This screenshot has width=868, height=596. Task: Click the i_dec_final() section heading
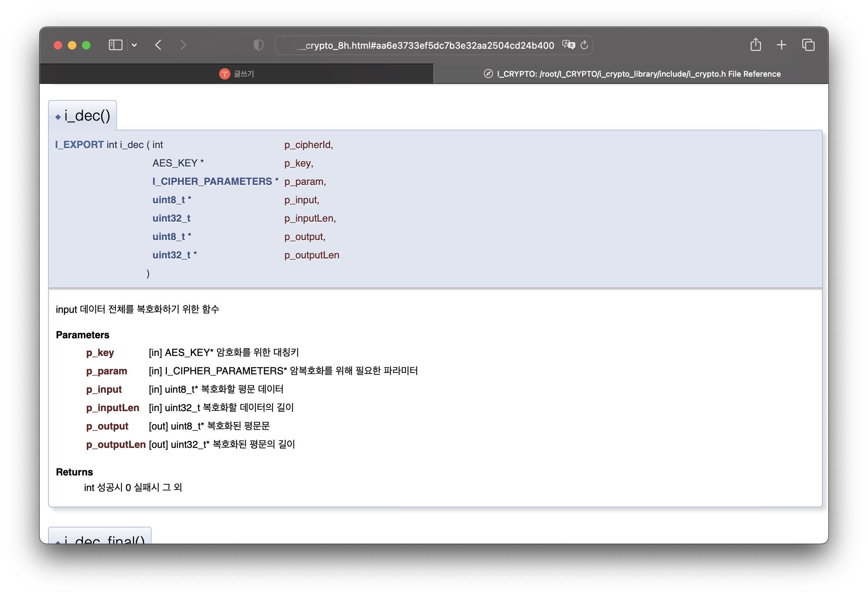pos(104,539)
